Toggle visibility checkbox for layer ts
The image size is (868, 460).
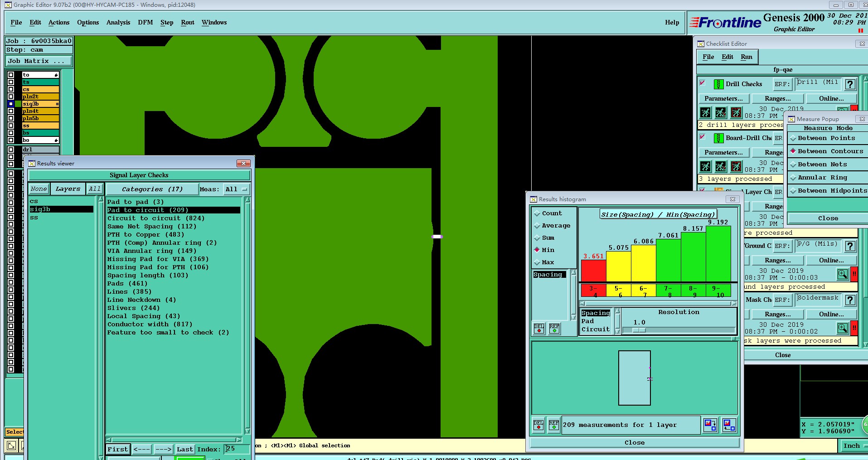[11, 82]
